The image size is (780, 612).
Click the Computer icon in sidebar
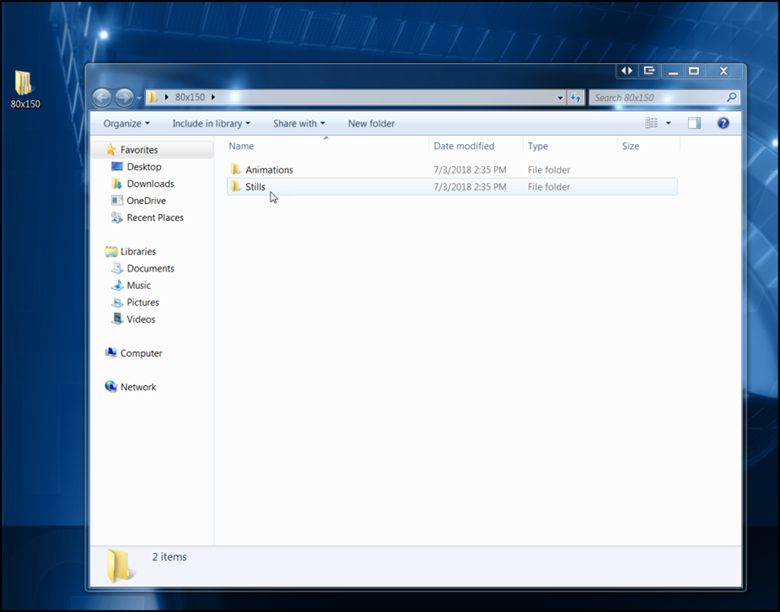[x=110, y=353]
